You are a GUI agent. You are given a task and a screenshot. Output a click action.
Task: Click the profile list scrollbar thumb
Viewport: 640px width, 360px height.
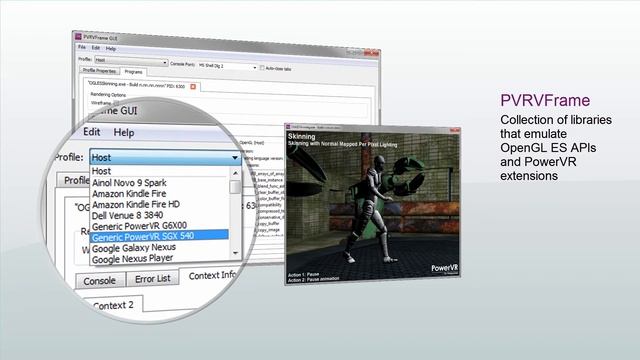[235, 187]
